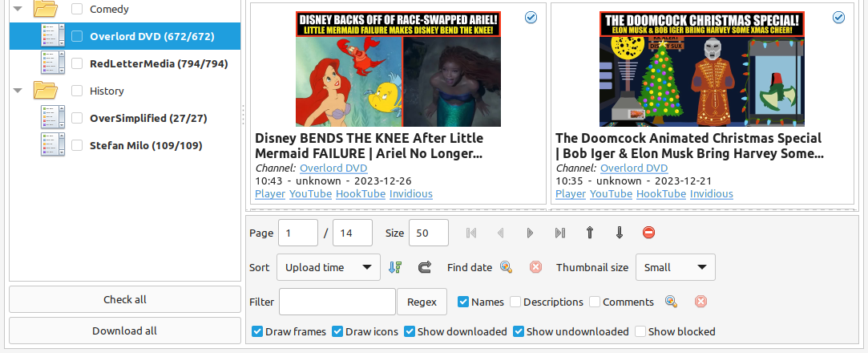Tick the Comedy folder checkbox
The image size is (868, 353).
point(78,9)
